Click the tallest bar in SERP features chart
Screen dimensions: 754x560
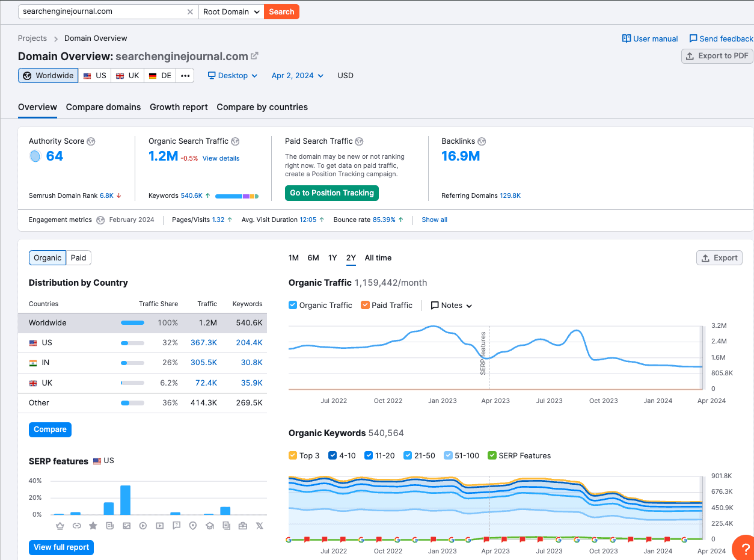pyautogui.click(x=126, y=500)
